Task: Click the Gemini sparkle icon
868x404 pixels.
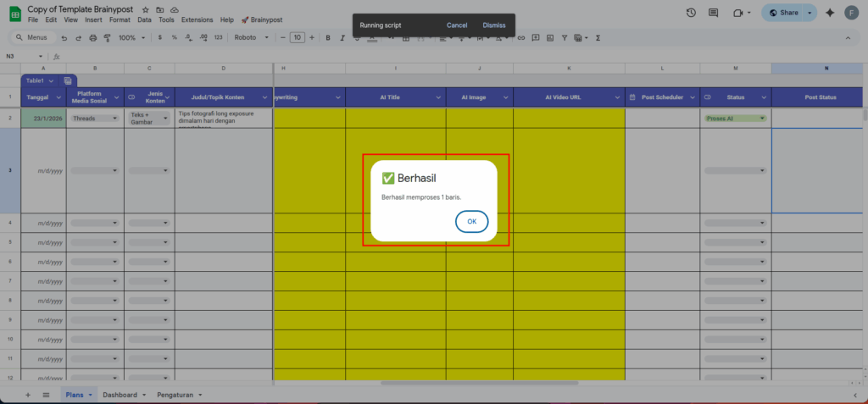Action: (x=829, y=13)
